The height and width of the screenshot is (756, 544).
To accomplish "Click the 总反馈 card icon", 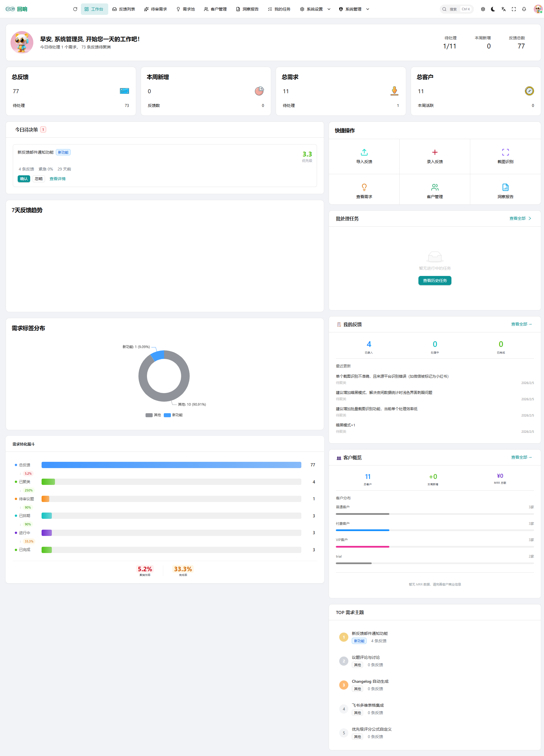I will tap(124, 91).
